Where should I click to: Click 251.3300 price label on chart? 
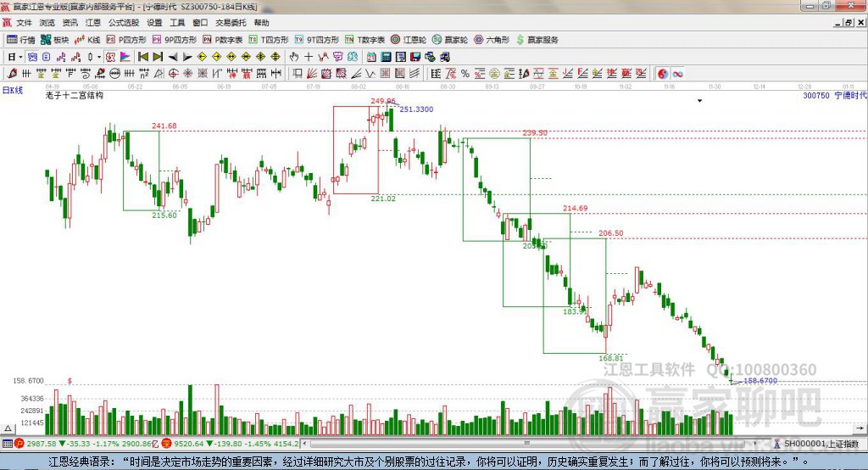[x=416, y=109]
